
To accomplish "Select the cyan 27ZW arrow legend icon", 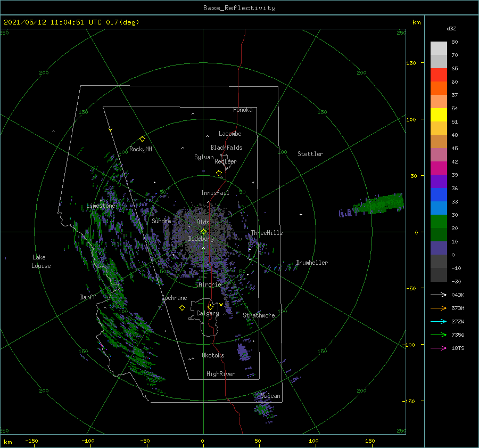I will (x=439, y=321).
